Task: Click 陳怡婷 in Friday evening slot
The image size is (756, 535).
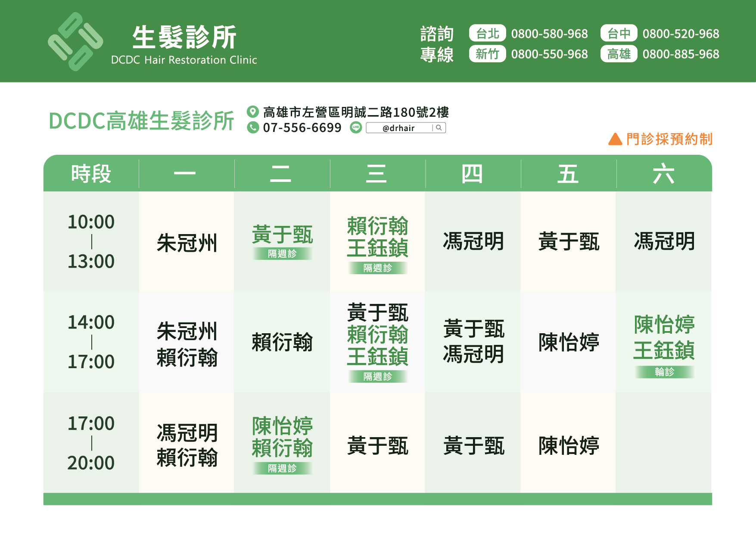Action: pos(569,445)
